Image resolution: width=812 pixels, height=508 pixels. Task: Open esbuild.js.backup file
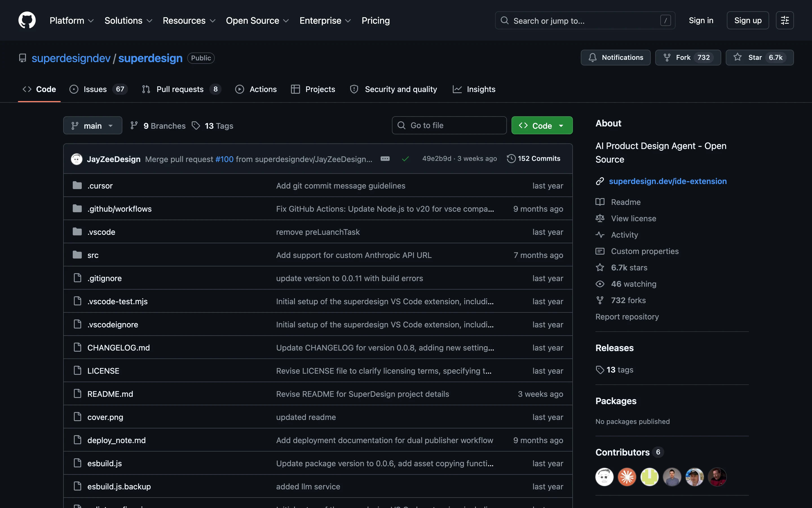(x=119, y=487)
